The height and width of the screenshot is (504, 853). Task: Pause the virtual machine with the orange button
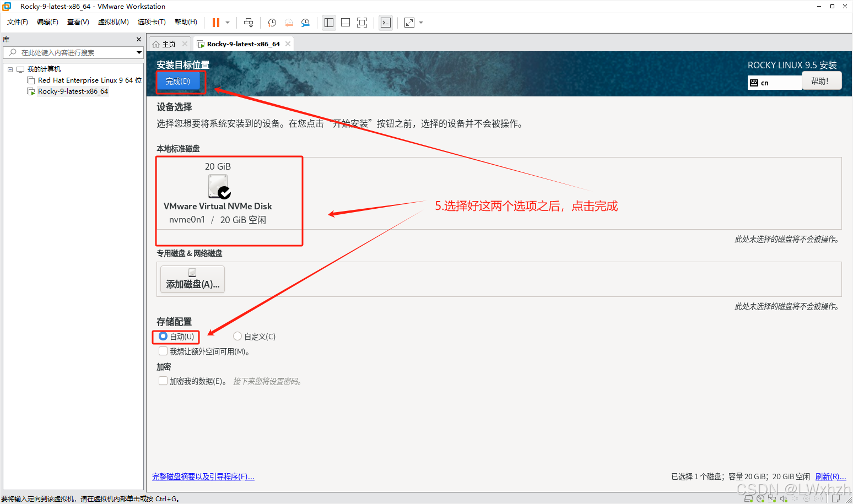pos(216,23)
